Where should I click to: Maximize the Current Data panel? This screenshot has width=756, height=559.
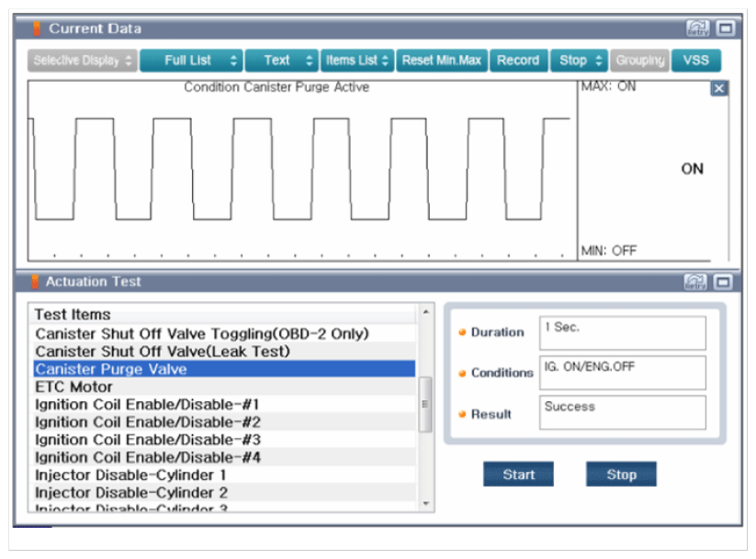[726, 28]
